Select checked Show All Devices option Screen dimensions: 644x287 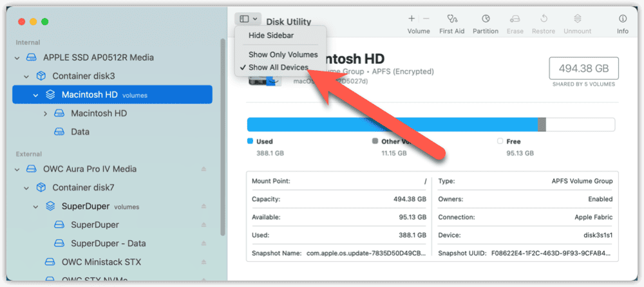coord(278,68)
